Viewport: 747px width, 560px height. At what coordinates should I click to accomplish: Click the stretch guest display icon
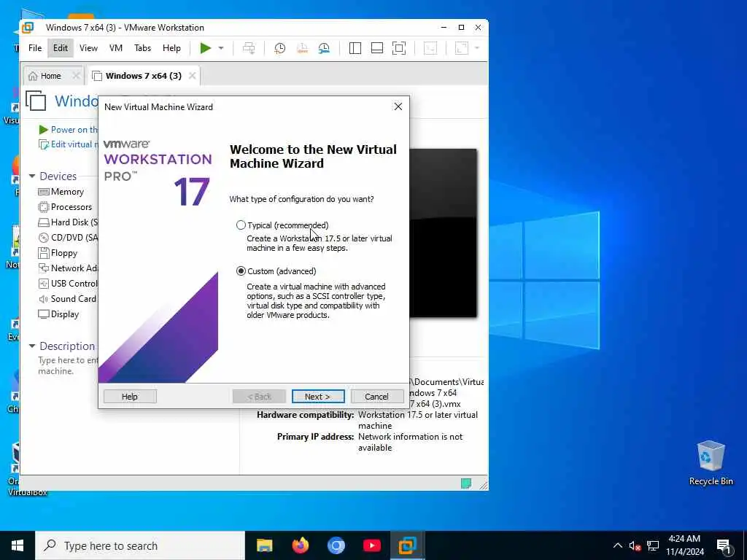461,48
